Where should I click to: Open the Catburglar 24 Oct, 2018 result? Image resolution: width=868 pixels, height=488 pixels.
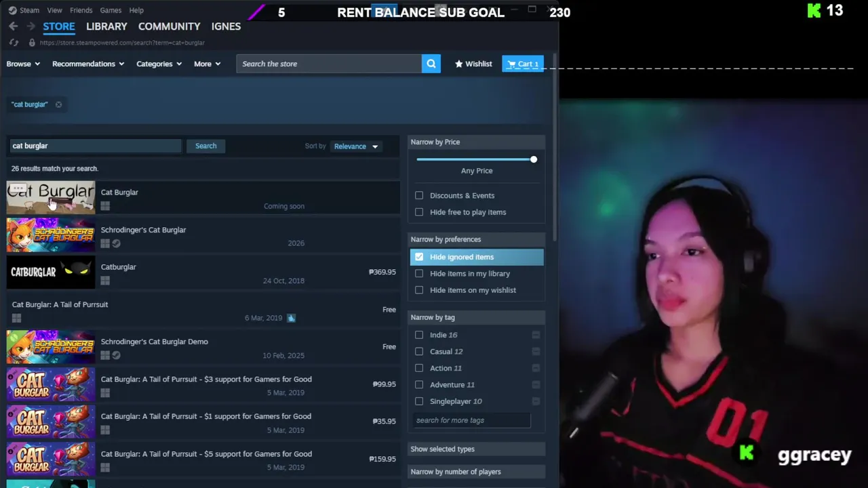pos(203,273)
